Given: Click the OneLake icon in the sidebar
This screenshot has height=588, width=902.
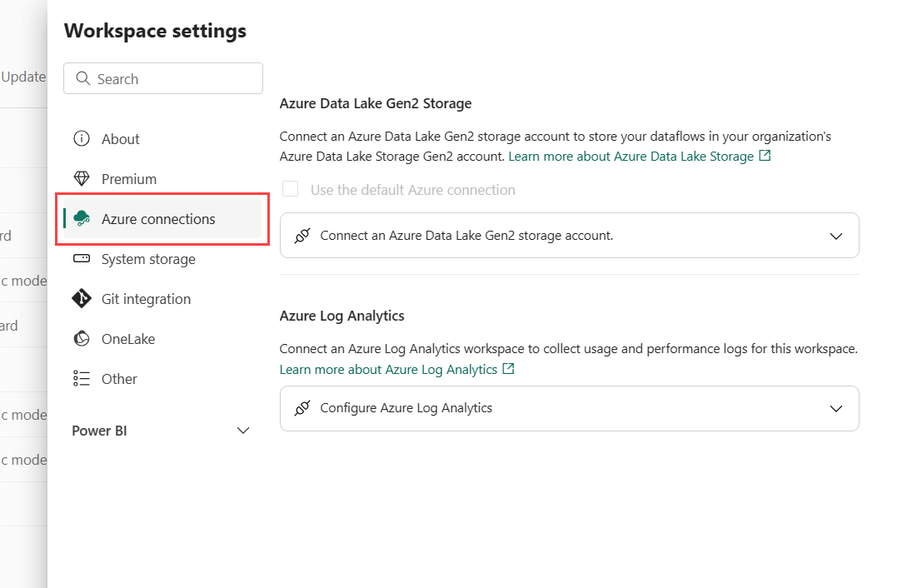Looking at the screenshot, I should point(82,339).
